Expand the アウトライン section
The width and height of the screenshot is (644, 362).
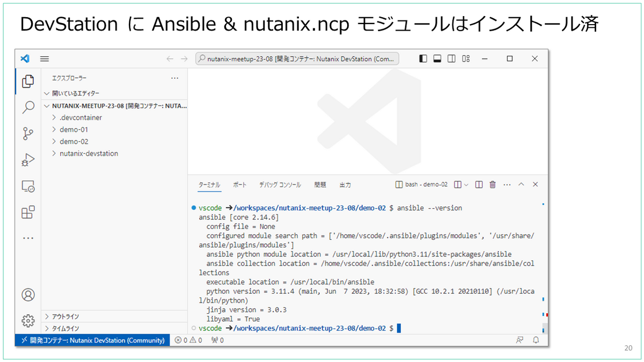tap(114, 316)
